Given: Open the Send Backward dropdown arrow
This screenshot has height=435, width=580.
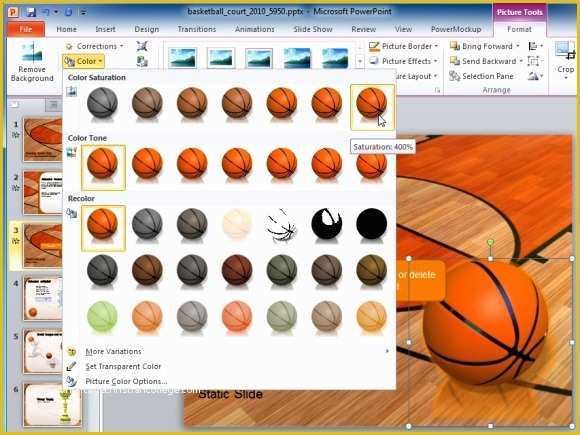Looking at the screenshot, I should (x=521, y=61).
